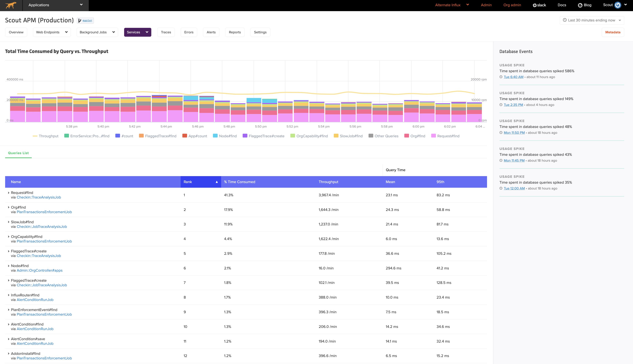Open the Reports tab
This screenshot has width=633, height=364.
[235, 32]
